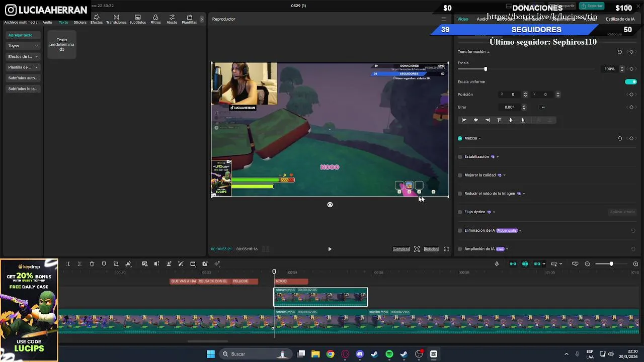The height and width of the screenshot is (362, 644).
Task: Click the zoom-in magnifier on timeline
Action: (635, 264)
